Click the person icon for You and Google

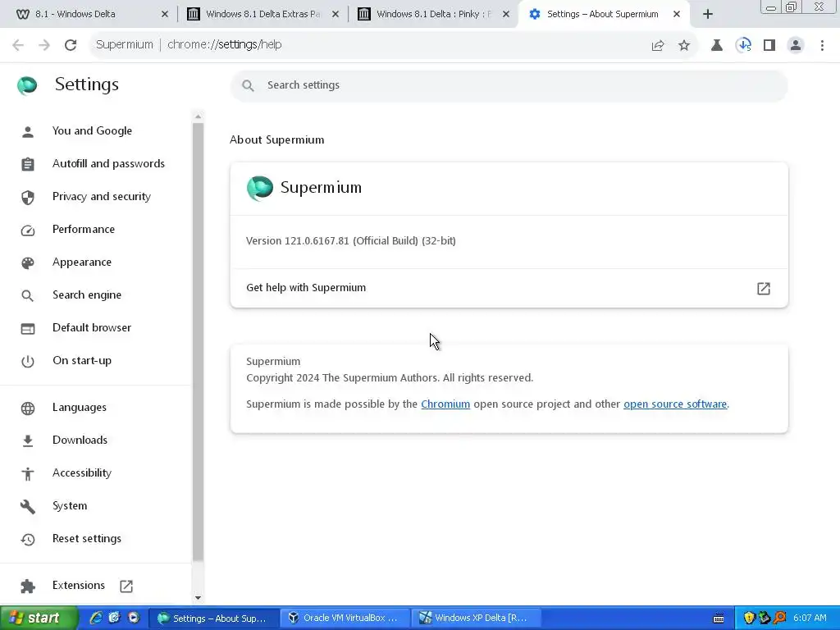[x=28, y=131]
